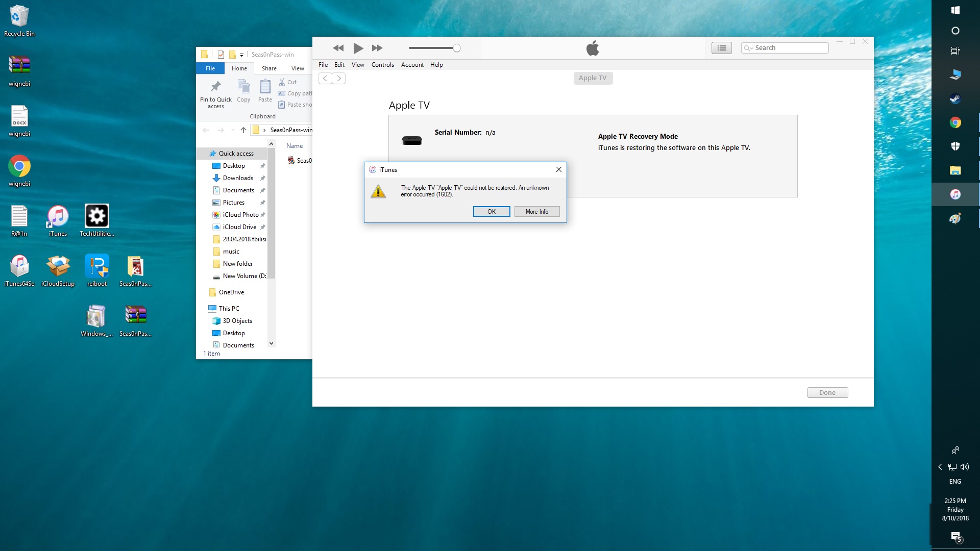Viewport: 980px width, 551px height.
Task: Open the Account menu
Action: (x=412, y=65)
